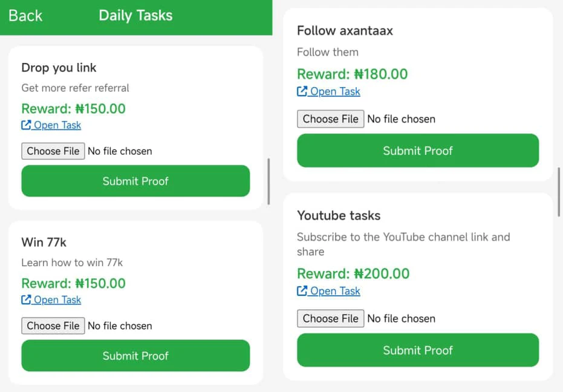Click external-link icon in Follow axantaax task

pos(302,91)
